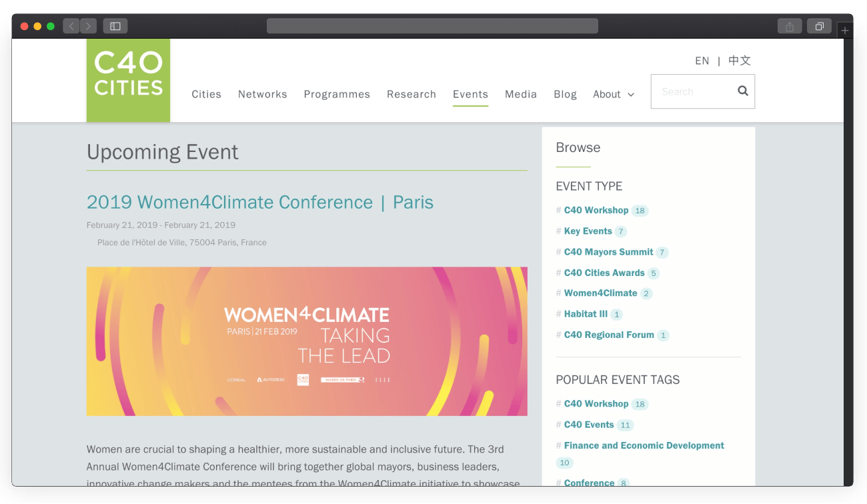Show all tabs overview button
Screen dimensions: 867x504
pyautogui.click(x=819, y=26)
